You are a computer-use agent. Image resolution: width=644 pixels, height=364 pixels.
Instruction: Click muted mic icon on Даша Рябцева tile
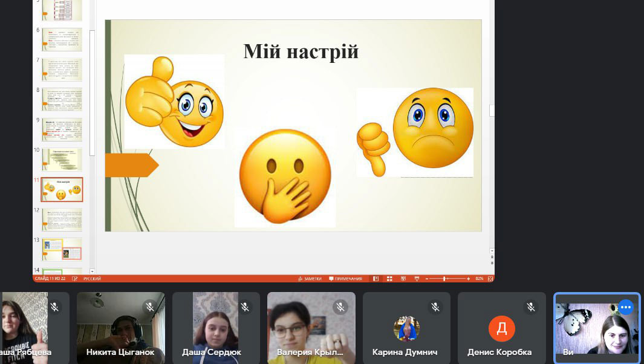(x=54, y=307)
